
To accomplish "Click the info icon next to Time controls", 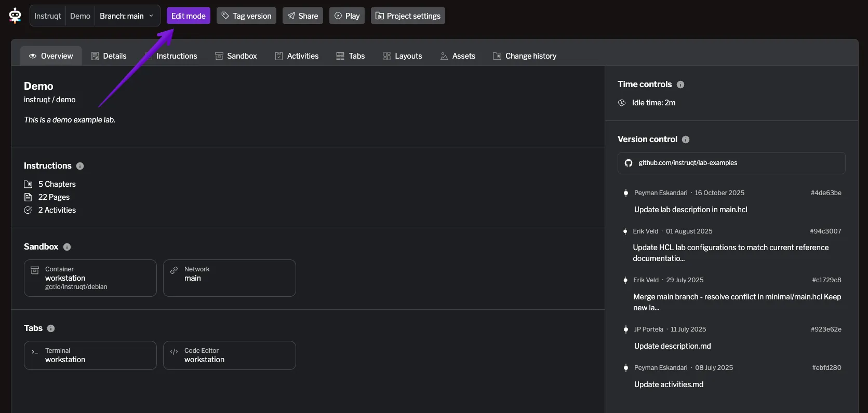I will coord(680,85).
